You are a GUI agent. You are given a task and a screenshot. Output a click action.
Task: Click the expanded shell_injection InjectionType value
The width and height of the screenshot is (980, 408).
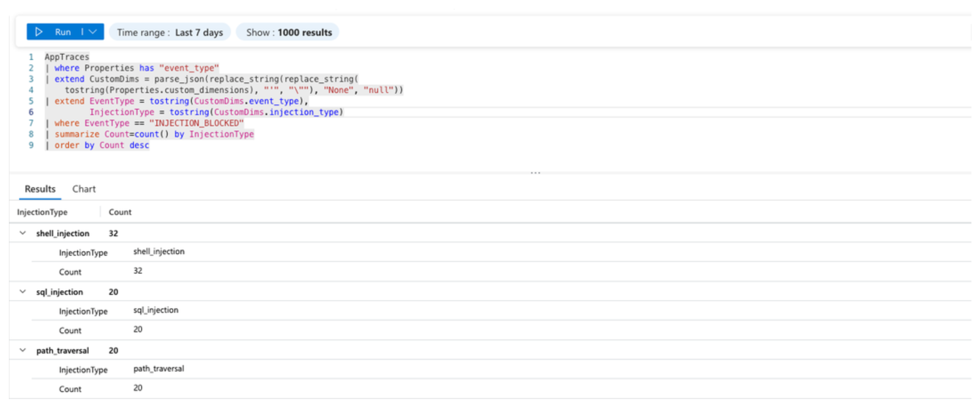tap(159, 252)
